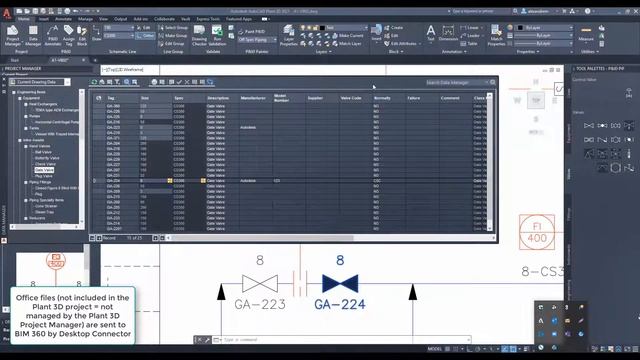Click the Tag column header
The height and width of the screenshot is (360, 640).
tap(122, 98)
